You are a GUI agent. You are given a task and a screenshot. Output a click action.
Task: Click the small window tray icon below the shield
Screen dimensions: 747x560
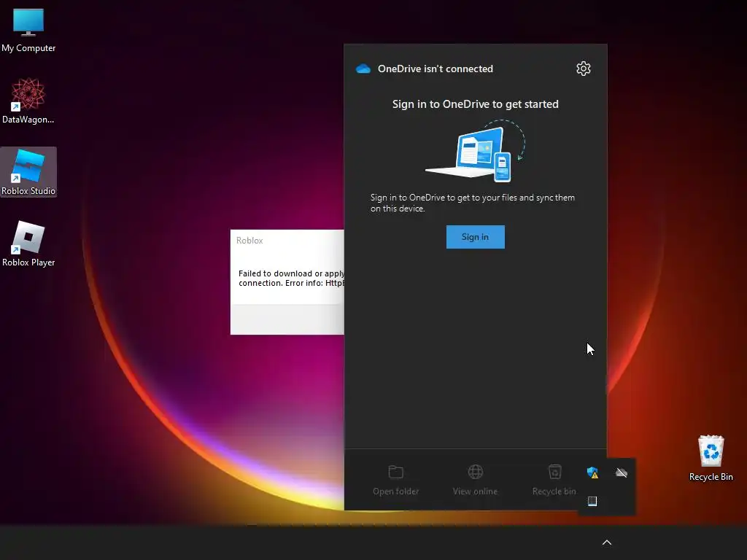pyautogui.click(x=592, y=501)
